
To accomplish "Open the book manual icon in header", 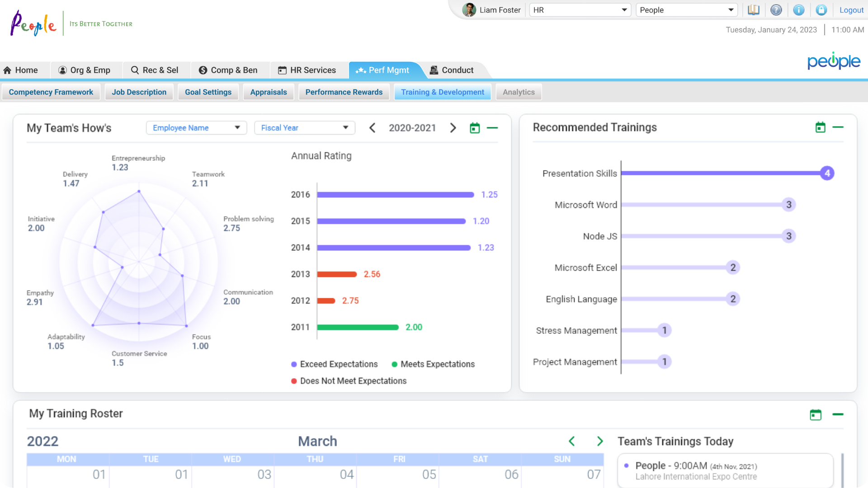I will click(x=753, y=10).
